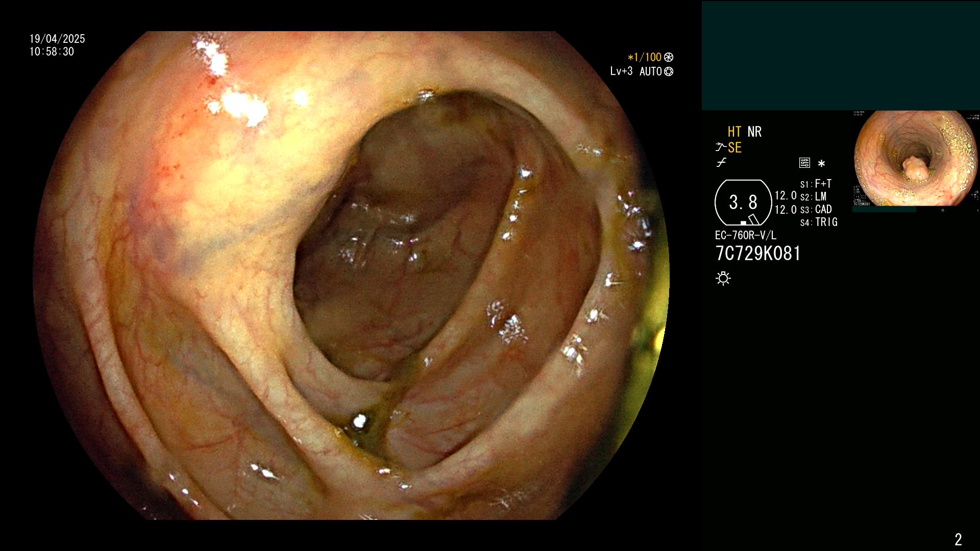This screenshot has height=551, width=980.
Task: Click the Lv+3 brightness level text
Action: [x=621, y=71]
